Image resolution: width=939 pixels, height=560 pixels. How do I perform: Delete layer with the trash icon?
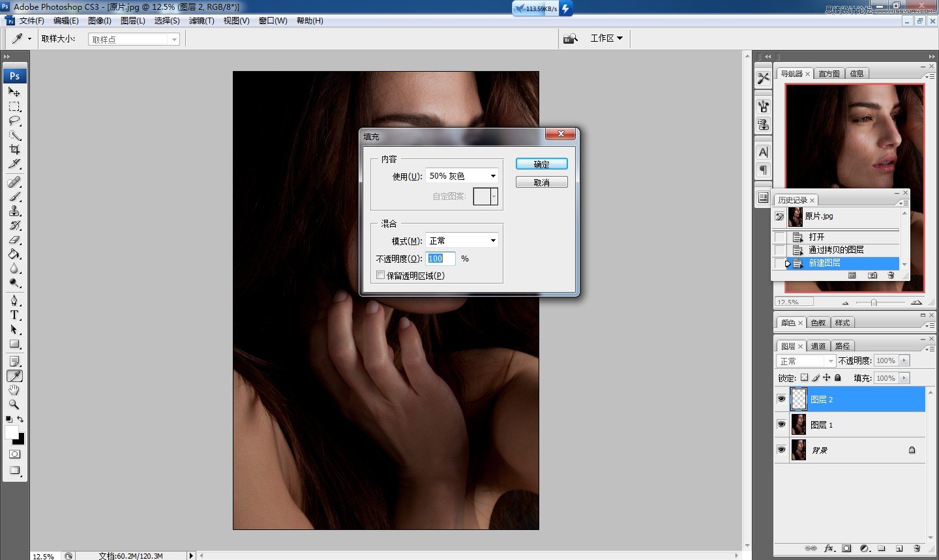917,548
